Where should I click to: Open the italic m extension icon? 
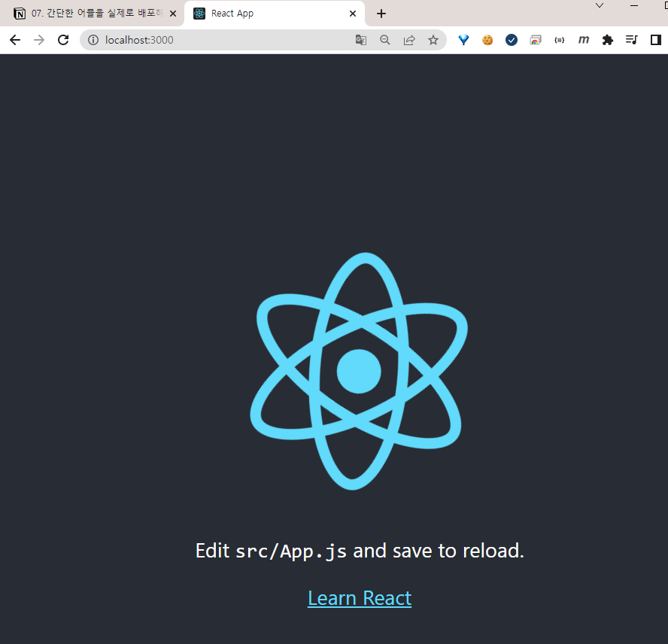[584, 40]
